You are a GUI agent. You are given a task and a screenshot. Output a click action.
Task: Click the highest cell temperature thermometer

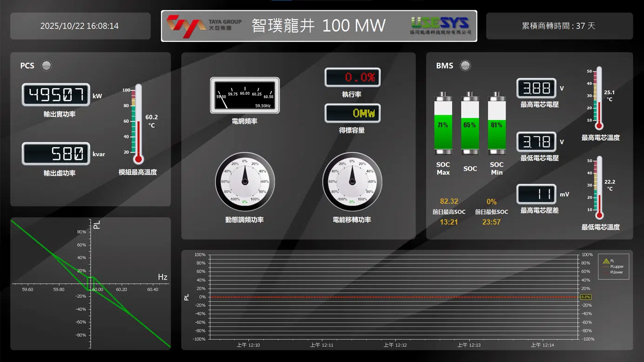pos(599,99)
